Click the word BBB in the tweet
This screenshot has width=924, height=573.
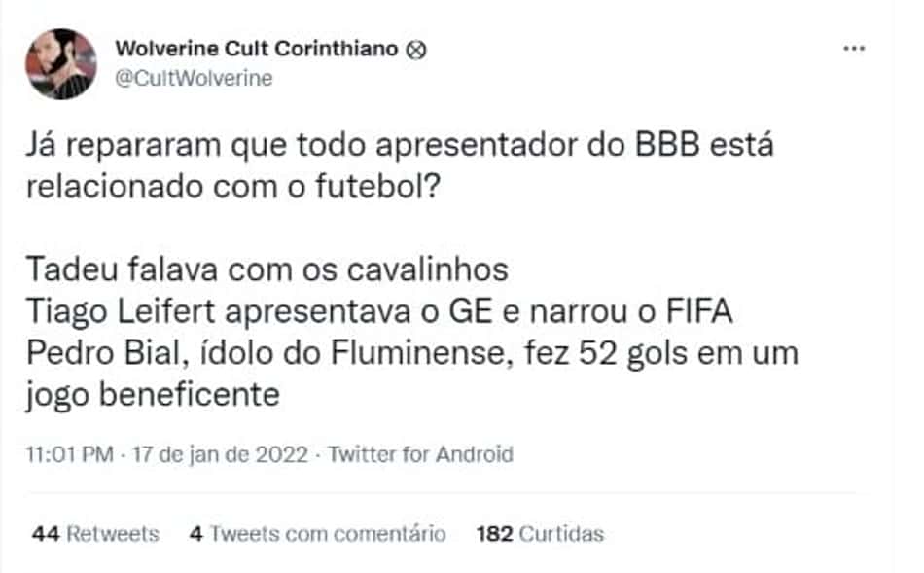click(667, 145)
